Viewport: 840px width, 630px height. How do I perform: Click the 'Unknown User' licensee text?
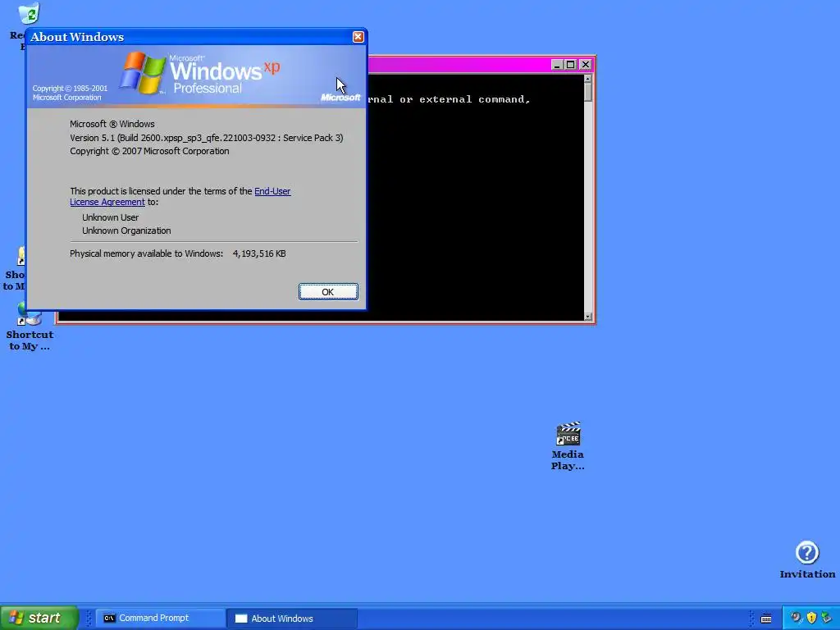[x=111, y=217]
